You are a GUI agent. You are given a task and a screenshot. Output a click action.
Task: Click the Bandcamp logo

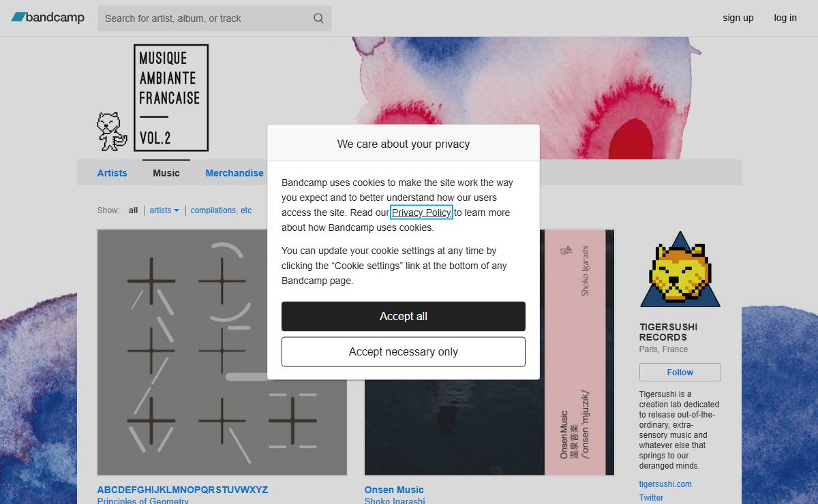[48, 18]
